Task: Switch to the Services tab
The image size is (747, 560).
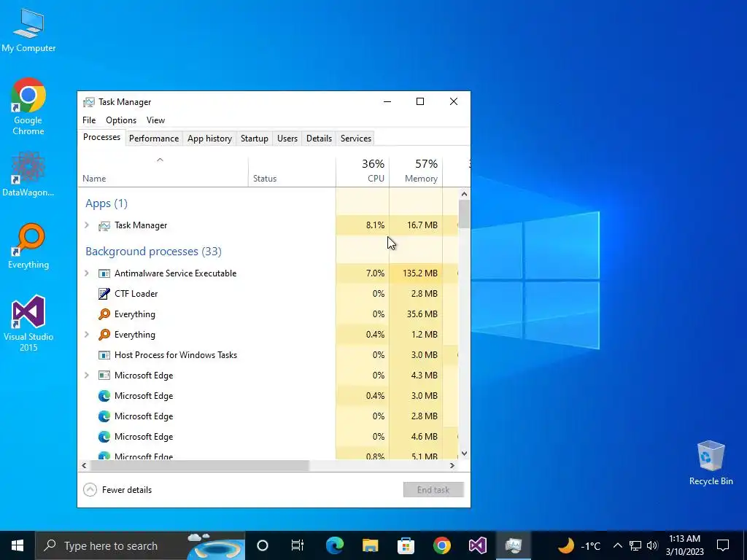Action: tap(356, 138)
